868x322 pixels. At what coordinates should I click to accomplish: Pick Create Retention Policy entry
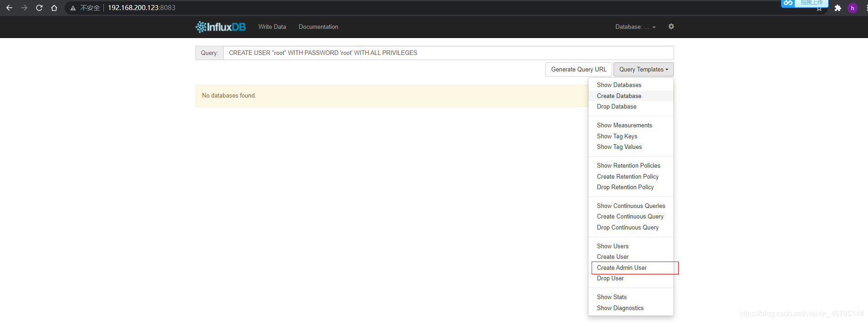coord(631,177)
